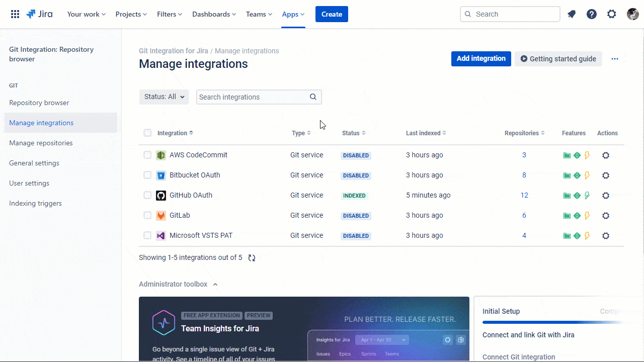Image resolution: width=644 pixels, height=362 pixels.
Task: Open actions gear for GitHub OAuth
Action: 606,196
